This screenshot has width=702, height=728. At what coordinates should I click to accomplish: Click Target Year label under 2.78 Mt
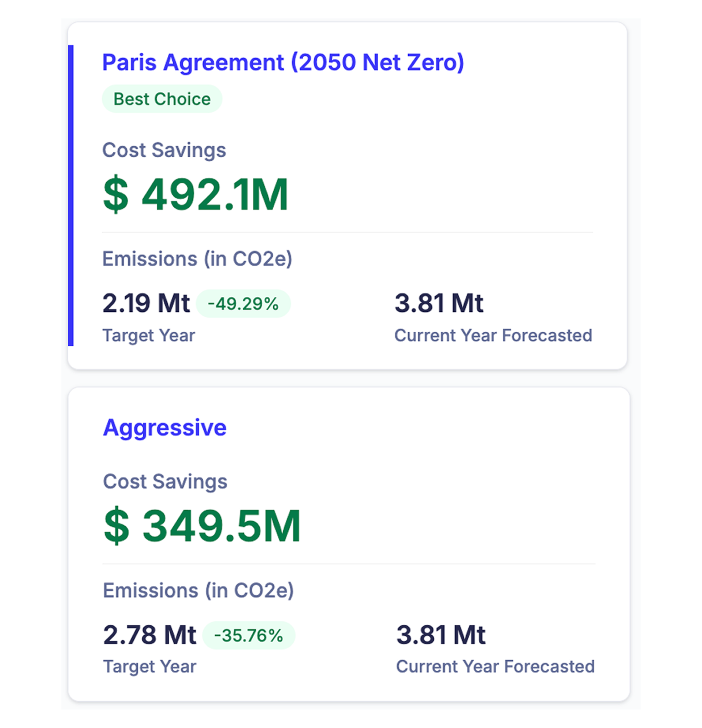pyautogui.click(x=150, y=667)
